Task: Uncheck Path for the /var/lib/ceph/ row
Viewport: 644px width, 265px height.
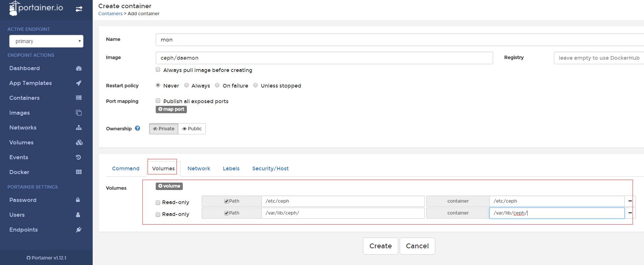Action: click(x=226, y=213)
